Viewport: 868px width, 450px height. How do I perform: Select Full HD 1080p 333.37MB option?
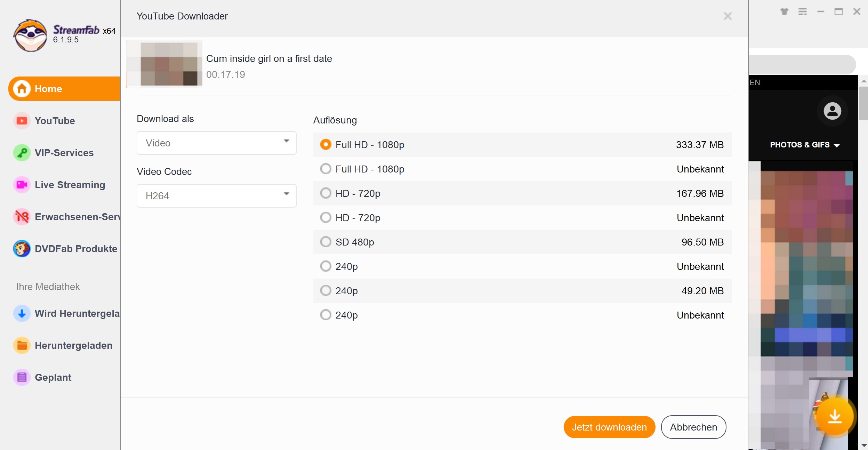click(324, 145)
